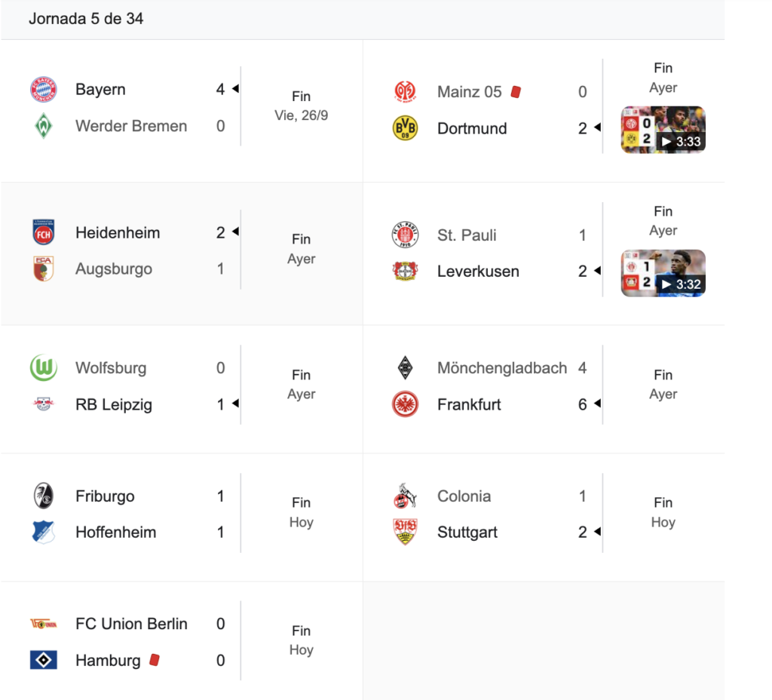Click the Hoffenheim team name

[115, 533]
